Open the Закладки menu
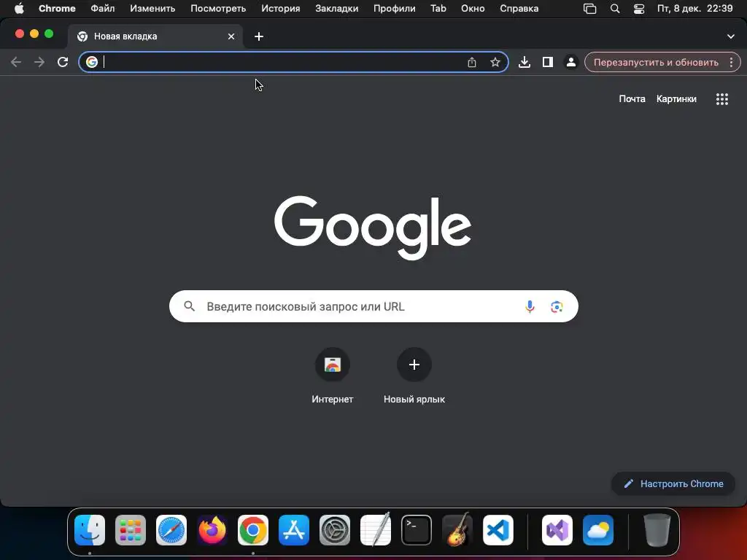Viewport: 747px width, 560px height. (337, 9)
